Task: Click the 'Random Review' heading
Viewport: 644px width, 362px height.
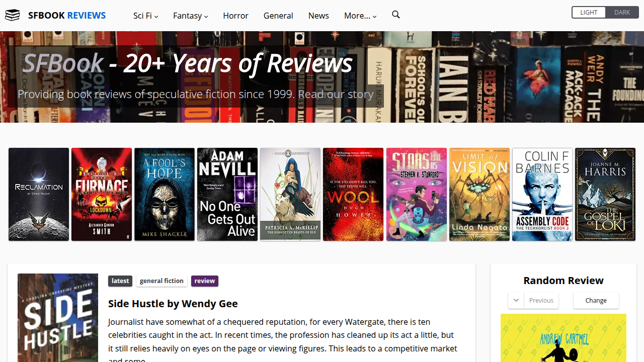Action: (563, 281)
